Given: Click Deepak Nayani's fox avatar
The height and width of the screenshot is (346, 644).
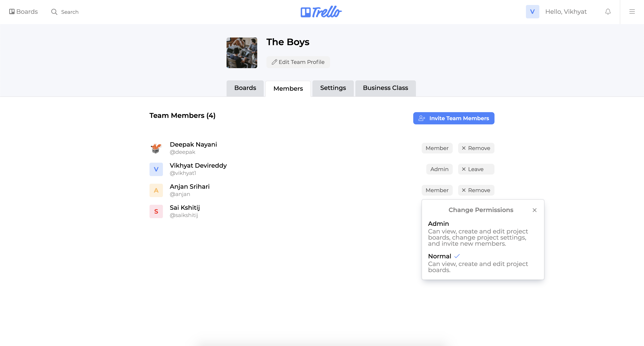Looking at the screenshot, I should point(156,148).
